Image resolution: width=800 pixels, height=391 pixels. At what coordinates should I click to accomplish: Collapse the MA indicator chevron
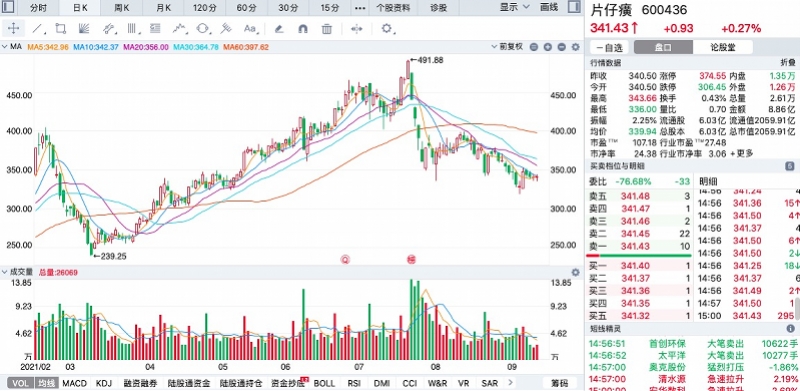coord(5,47)
